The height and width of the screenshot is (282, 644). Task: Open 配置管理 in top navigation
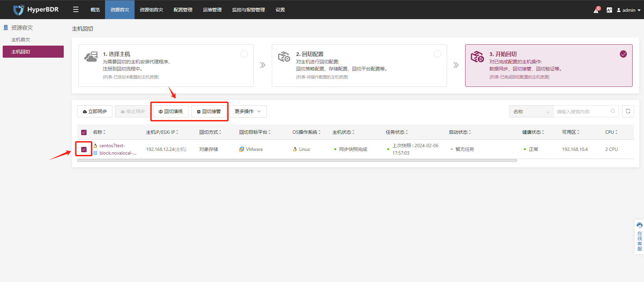183,10
